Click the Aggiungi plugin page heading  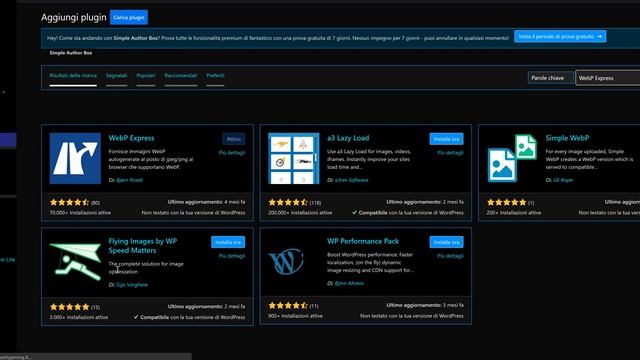73,18
